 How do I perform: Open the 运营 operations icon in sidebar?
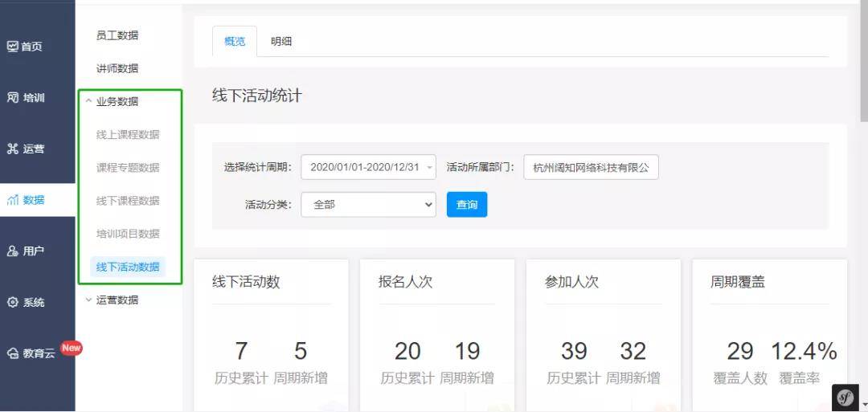(13, 149)
